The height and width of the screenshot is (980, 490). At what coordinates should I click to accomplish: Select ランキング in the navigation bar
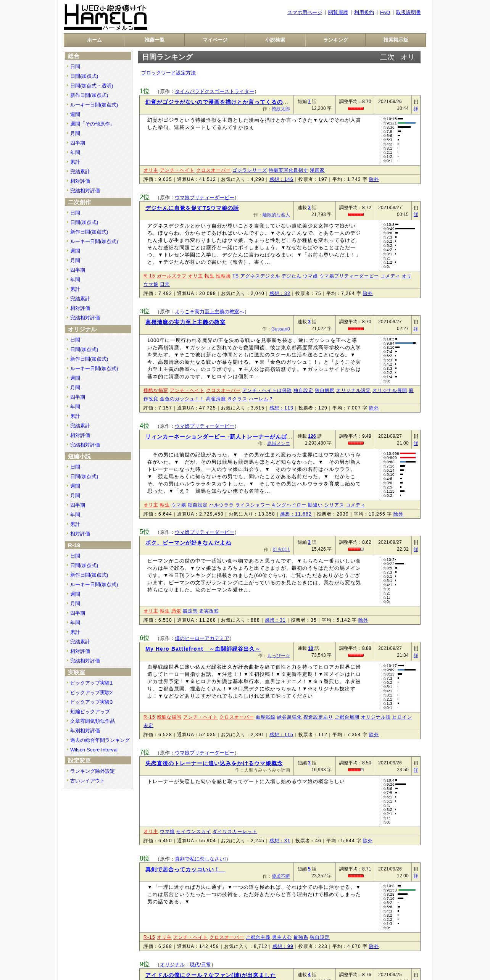335,40
